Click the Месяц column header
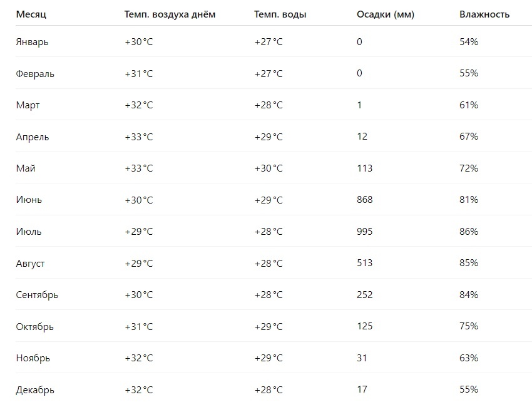This screenshot has width=532, height=402. pyautogui.click(x=31, y=14)
